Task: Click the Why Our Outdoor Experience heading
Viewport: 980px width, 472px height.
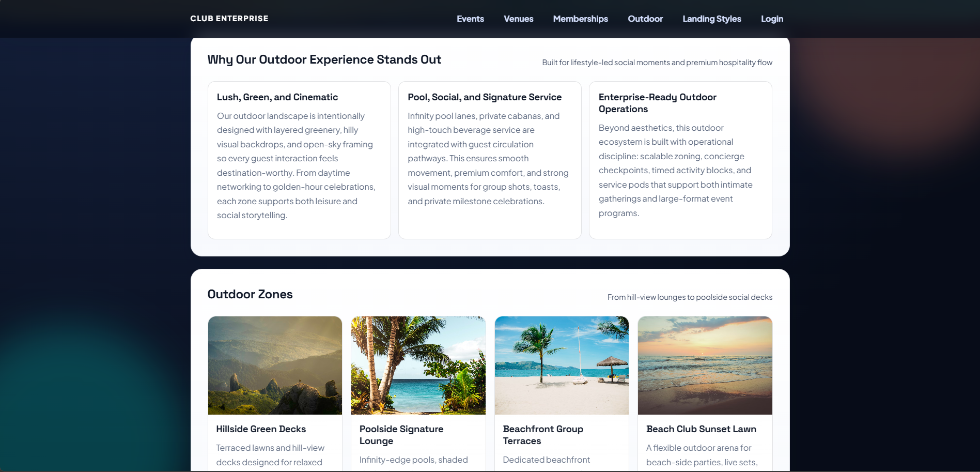Action: (324, 59)
